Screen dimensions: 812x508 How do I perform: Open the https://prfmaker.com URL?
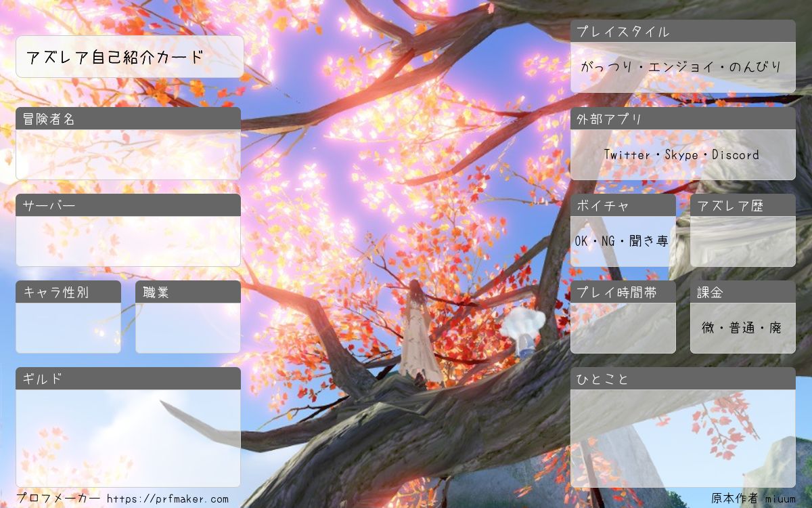tap(168, 499)
